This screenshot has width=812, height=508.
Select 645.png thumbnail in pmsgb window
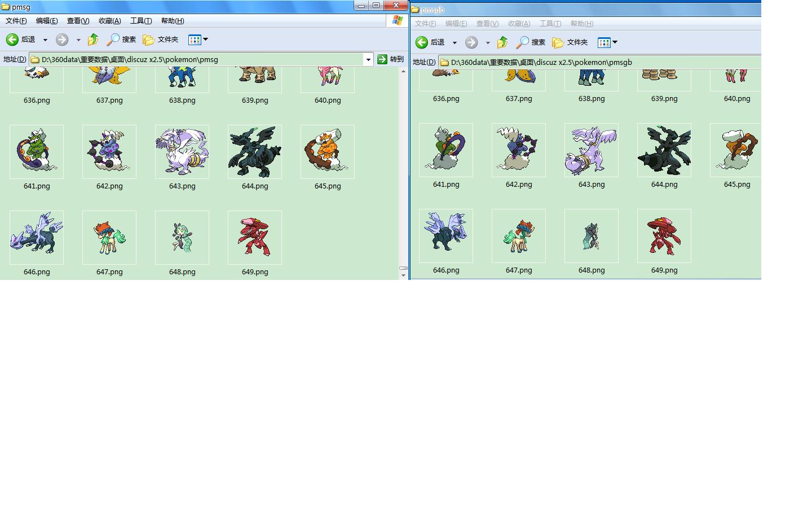click(736, 150)
